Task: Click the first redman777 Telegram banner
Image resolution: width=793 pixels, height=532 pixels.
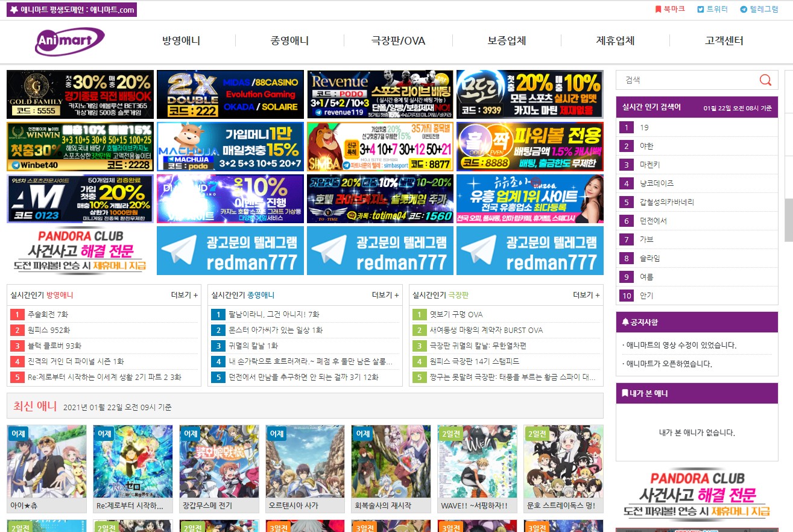Action: pyautogui.click(x=230, y=251)
